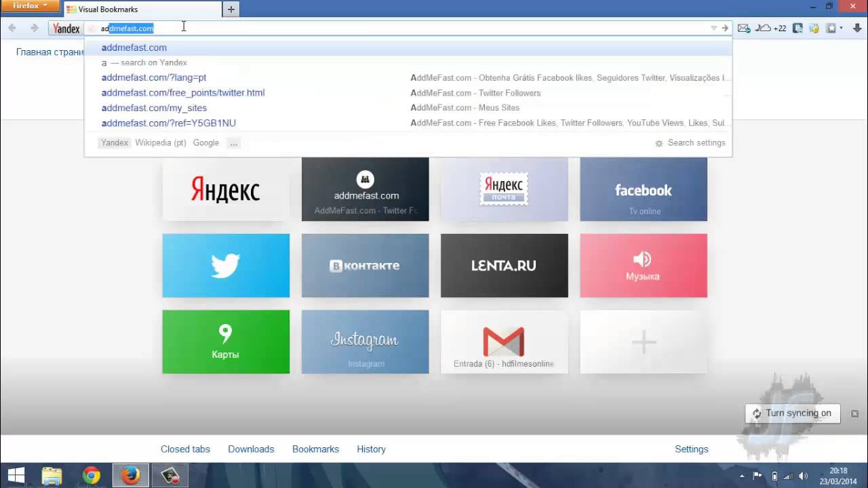Click the bookmarks star icon
Image resolution: width=868 pixels, height=488 pixels.
coord(831,28)
